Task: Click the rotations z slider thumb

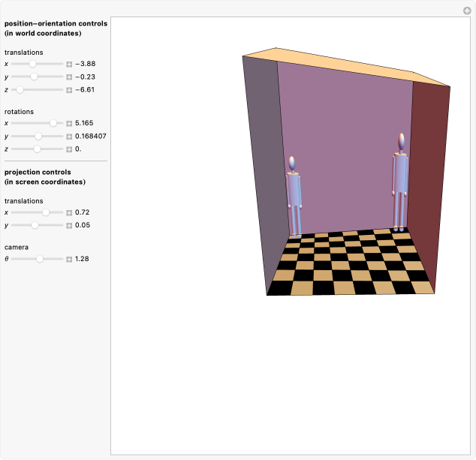Action: click(37, 149)
